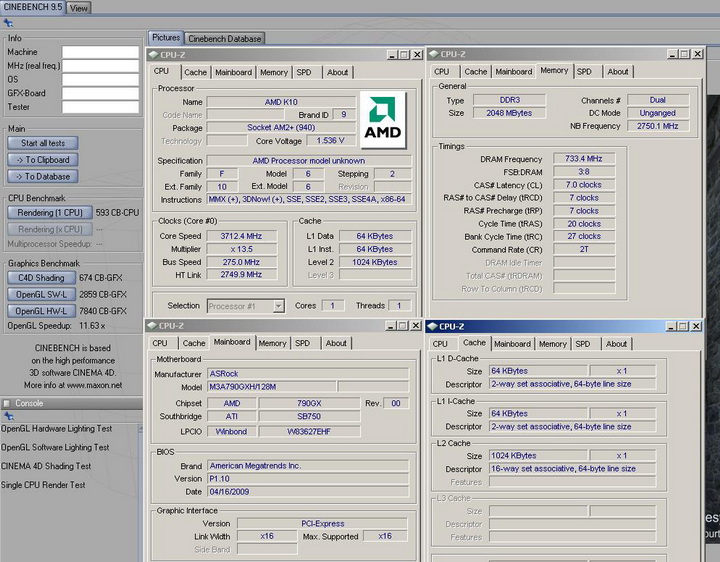The image size is (720, 562).
Task: Minimize the top-left CPU-Z CPU window
Action: (x=390, y=55)
